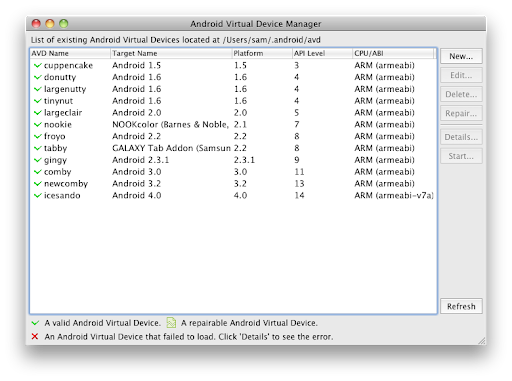Image resolution: width=512 pixels, height=381 pixels.
Task: Refresh the AVD list
Action: coord(461,306)
